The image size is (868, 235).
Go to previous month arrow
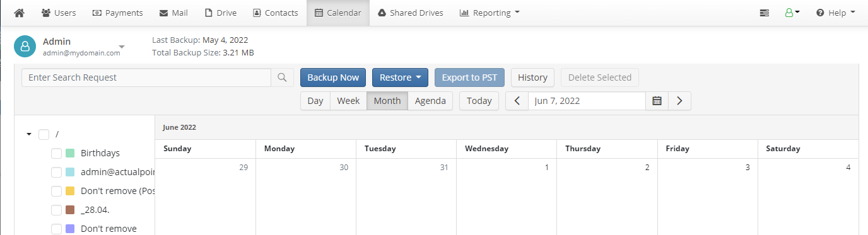click(517, 101)
